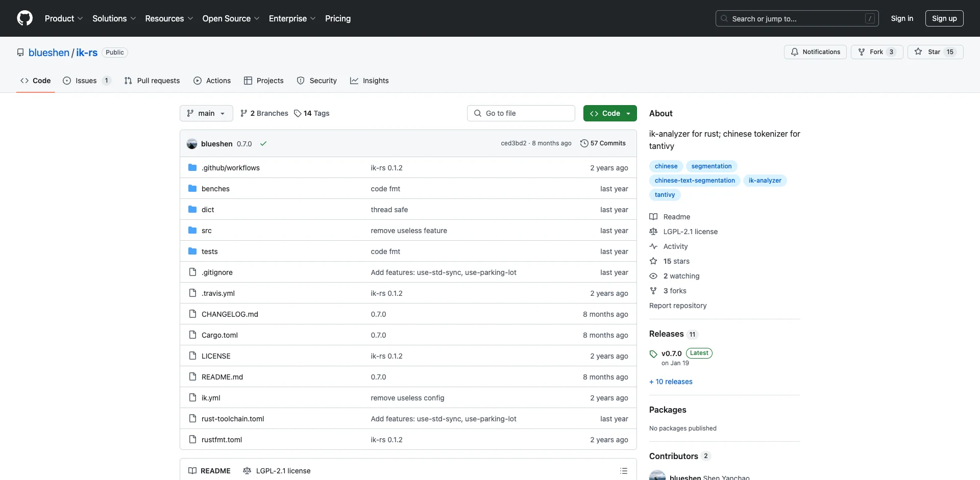Screen dimensions: 980x480
Task: Click Sign in
Action: click(902, 18)
